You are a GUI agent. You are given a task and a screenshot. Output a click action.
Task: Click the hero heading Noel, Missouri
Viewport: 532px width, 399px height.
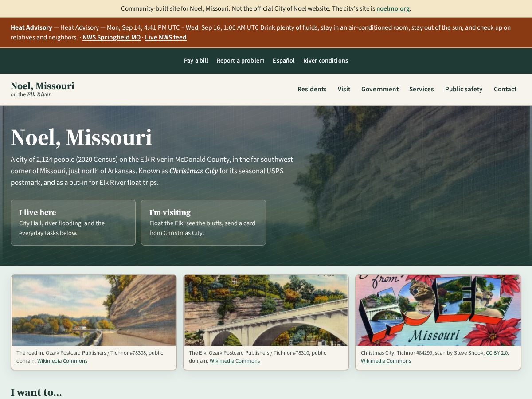[x=81, y=137]
